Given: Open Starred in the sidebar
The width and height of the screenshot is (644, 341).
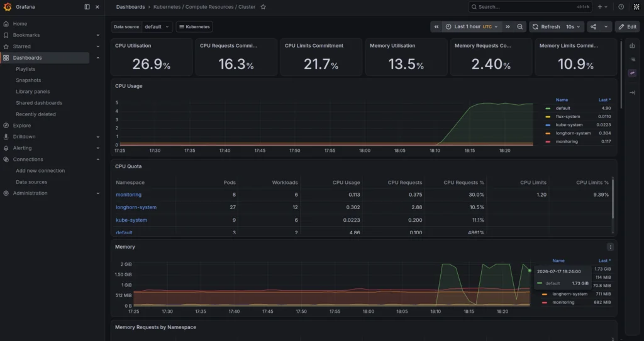Looking at the screenshot, I should (22, 46).
